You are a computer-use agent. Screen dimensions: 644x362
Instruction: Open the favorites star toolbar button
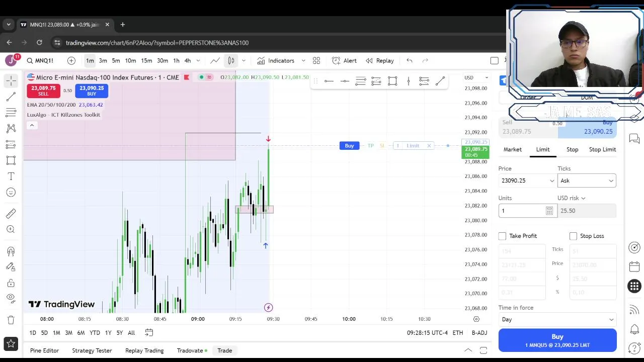pyautogui.click(x=11, y=344)
